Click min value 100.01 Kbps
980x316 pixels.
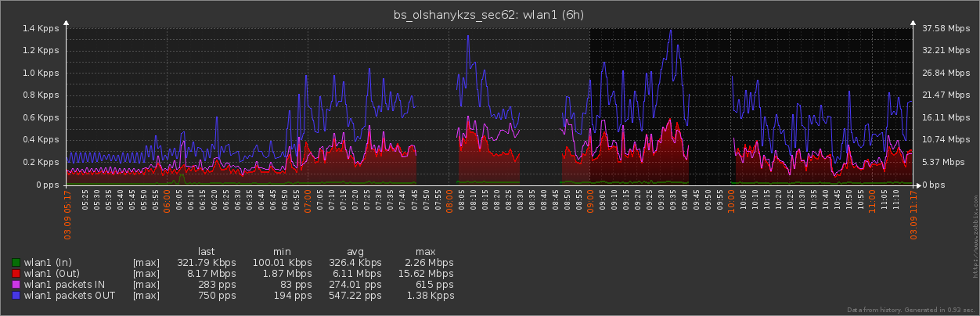click(x=282, y=263)
